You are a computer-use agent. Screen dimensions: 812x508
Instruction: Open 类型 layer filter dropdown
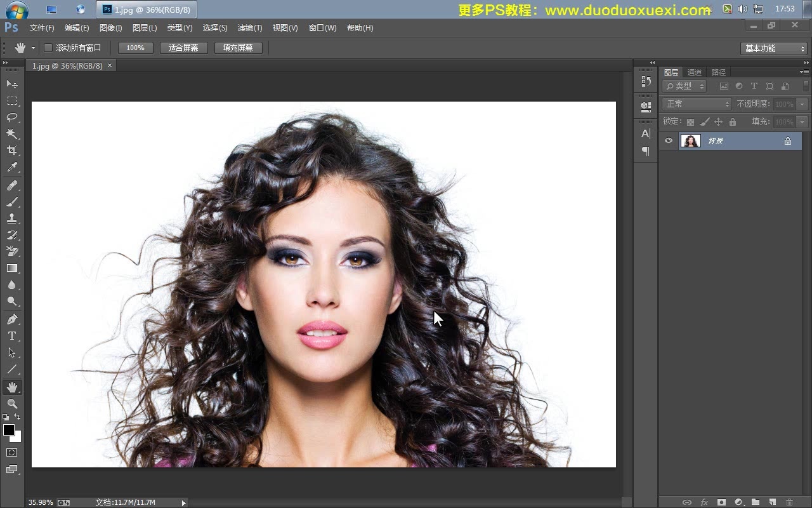click(684, 86)
